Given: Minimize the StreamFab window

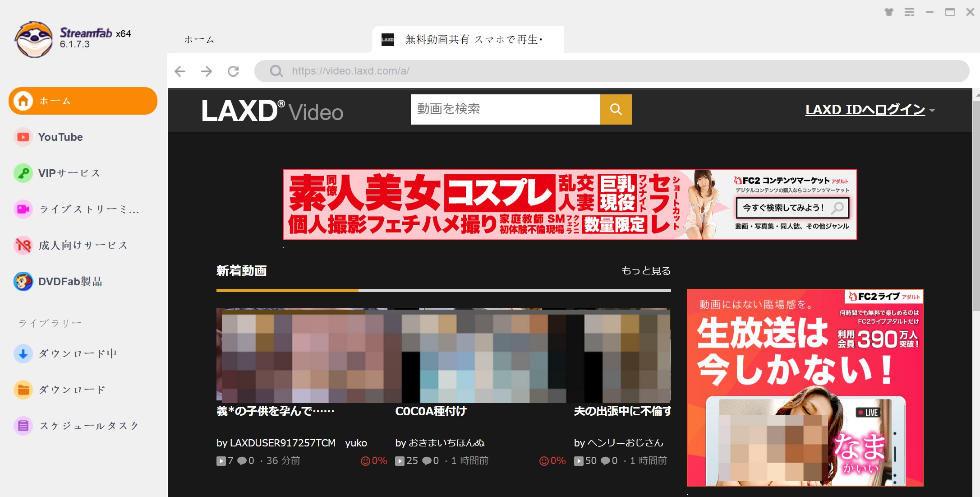Looking at the screenshot, I should click(x=929, y=12).
